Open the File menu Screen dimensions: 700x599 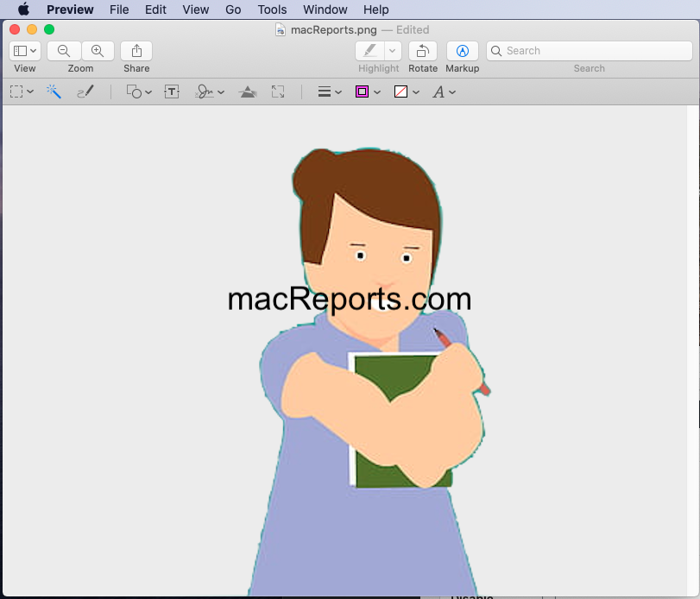click(x=119, y=9)
